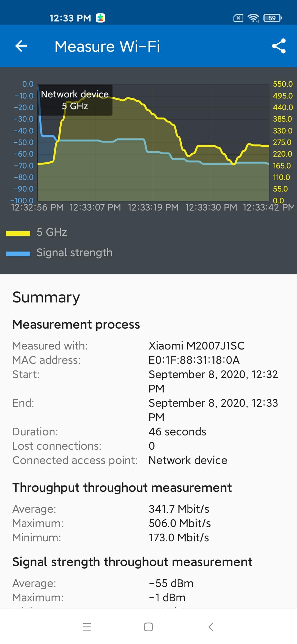
Task: Tap the Measure Wi-Fi title
Action: coord(107,46)
